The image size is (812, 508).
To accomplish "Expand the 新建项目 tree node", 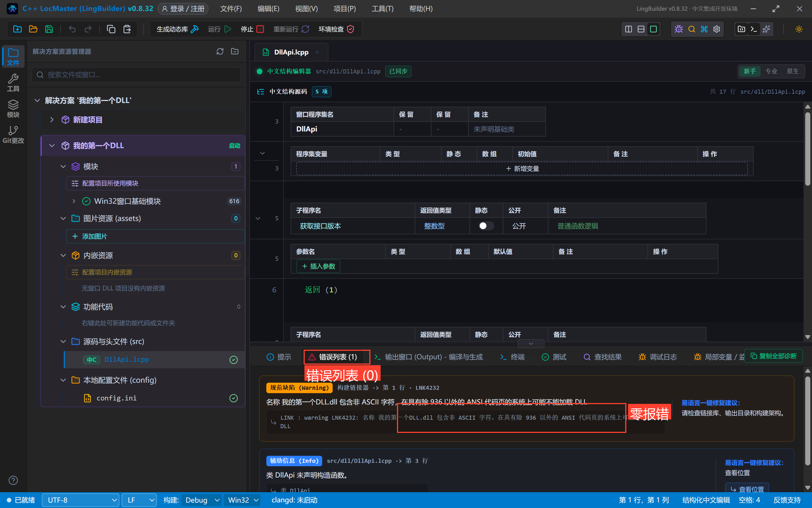I will 52,120.
